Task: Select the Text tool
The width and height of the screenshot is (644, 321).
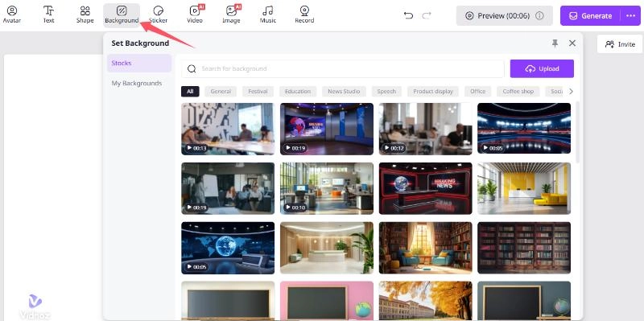Action: 48,14
